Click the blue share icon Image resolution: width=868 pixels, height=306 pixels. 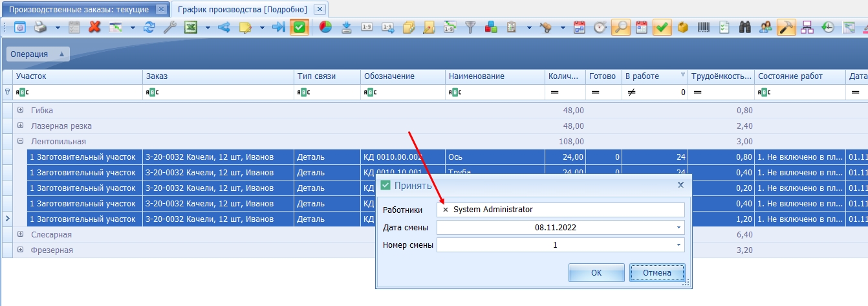pyautogui.click(x=224, y=28)
